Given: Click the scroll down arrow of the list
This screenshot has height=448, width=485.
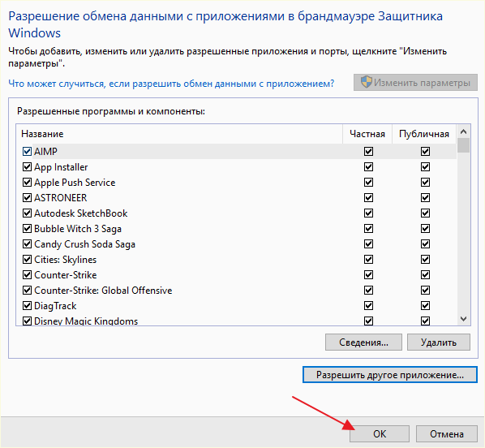Looking at the screenshot, I should point(463,319).
